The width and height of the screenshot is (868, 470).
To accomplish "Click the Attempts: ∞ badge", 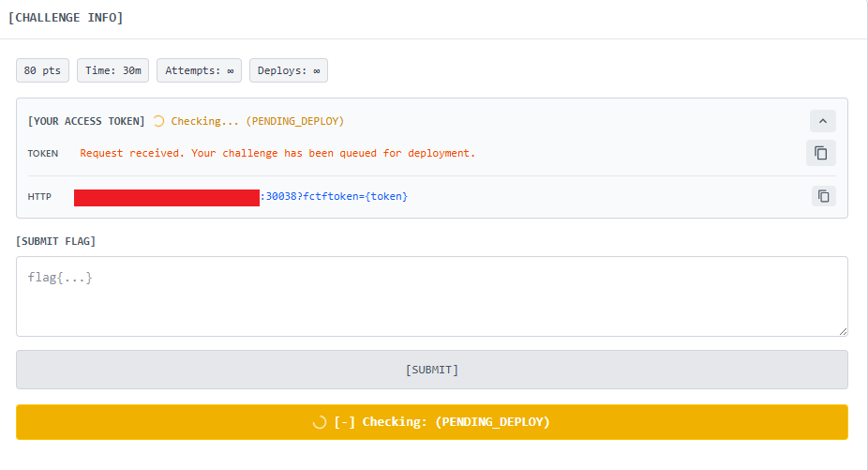I will coord(200,70).
